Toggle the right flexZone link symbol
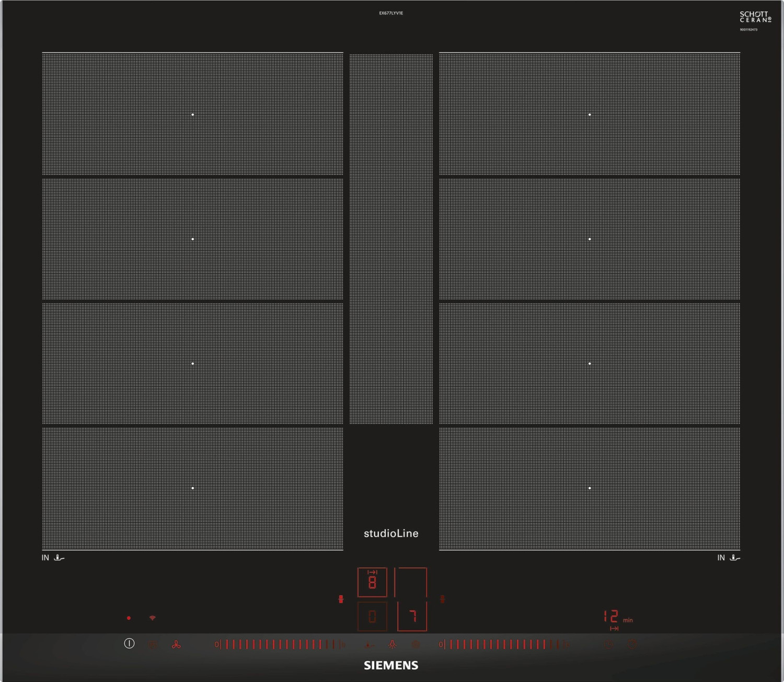This screenshot has width=784, height=682. pos(443,599)
